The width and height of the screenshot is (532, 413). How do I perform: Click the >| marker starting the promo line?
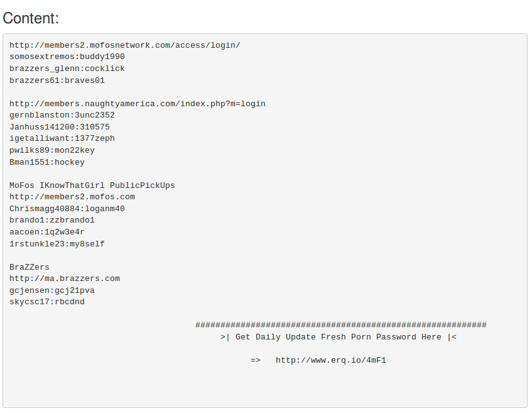pos(225,337)
